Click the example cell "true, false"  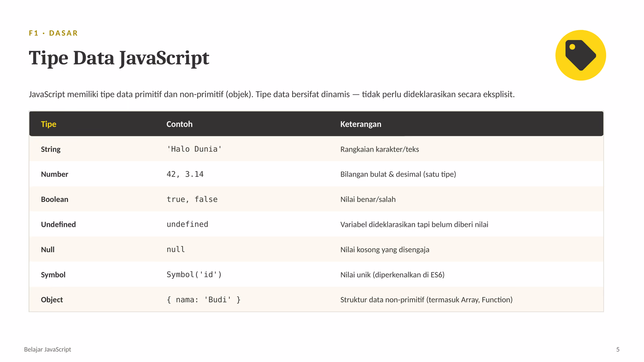point(192,199)
